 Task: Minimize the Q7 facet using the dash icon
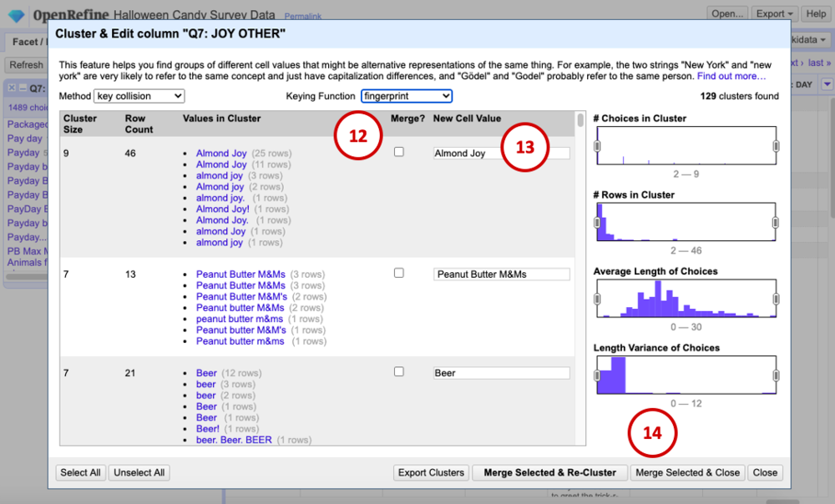pyautogui.click(x=23, y=88)
